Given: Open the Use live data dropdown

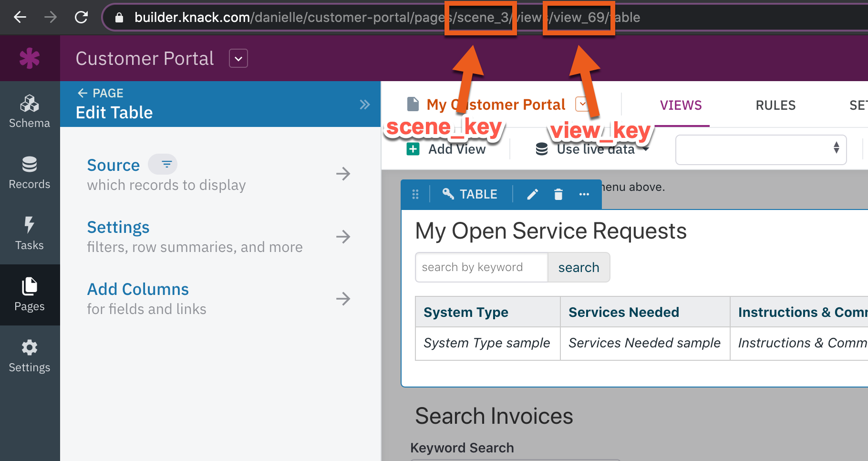Looking at the screenshot, I should pos(592,149).
